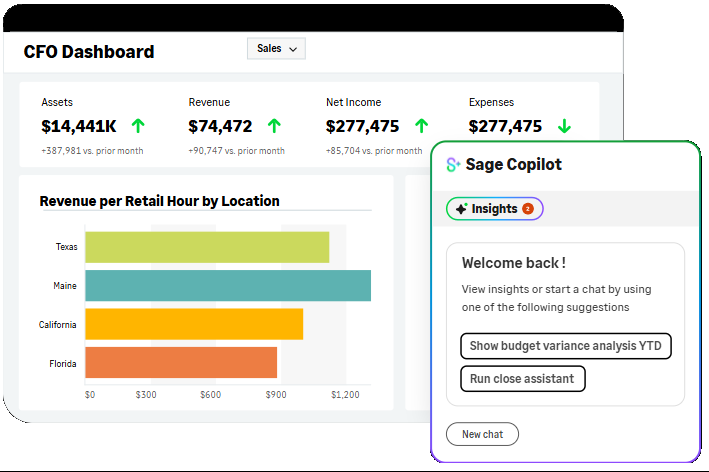
Task: Click the green up arrow beside Assets
Action: 138,126
